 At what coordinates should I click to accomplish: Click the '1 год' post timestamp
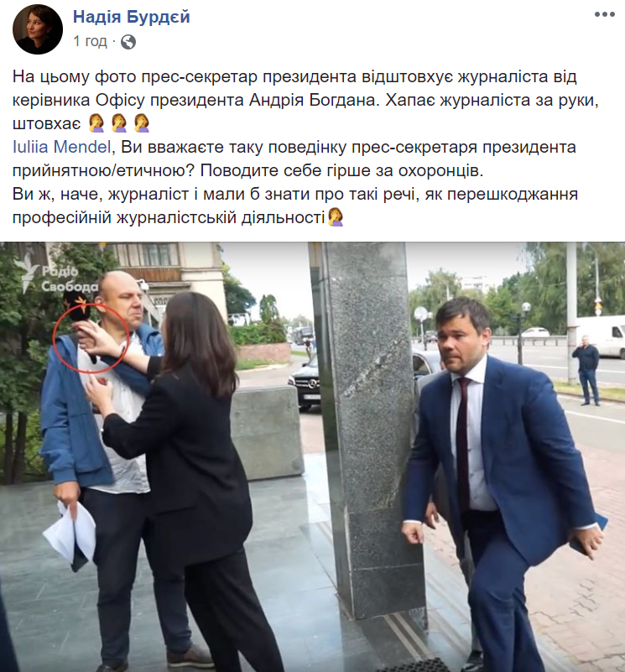tap(90, 41)
